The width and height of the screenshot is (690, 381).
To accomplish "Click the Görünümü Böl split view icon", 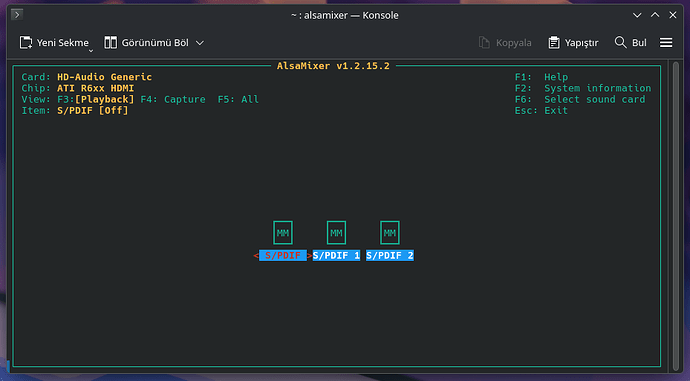I will click(x=110, y=43).
